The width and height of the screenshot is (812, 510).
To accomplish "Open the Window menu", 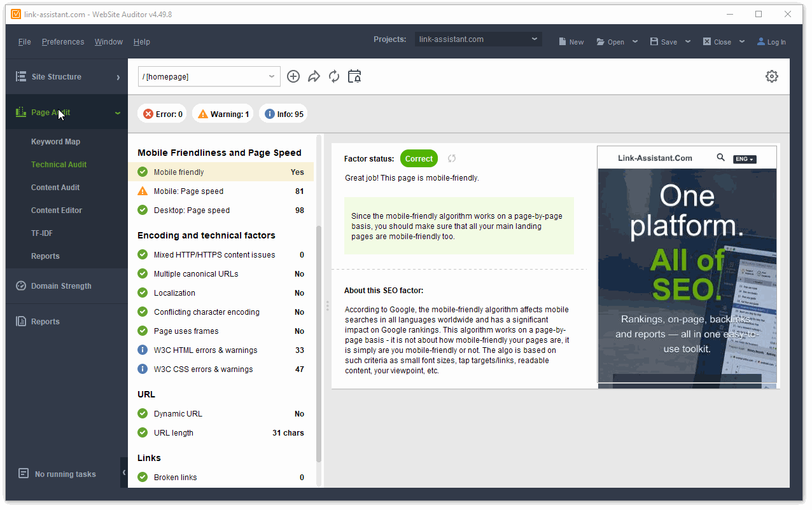I will [109, 42].
